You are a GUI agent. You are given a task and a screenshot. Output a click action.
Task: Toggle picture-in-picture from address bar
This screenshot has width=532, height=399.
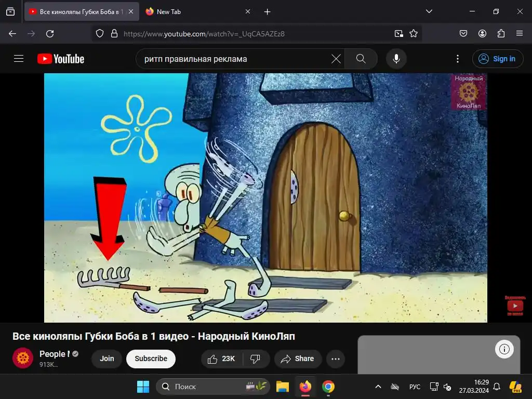pos(398,34)
